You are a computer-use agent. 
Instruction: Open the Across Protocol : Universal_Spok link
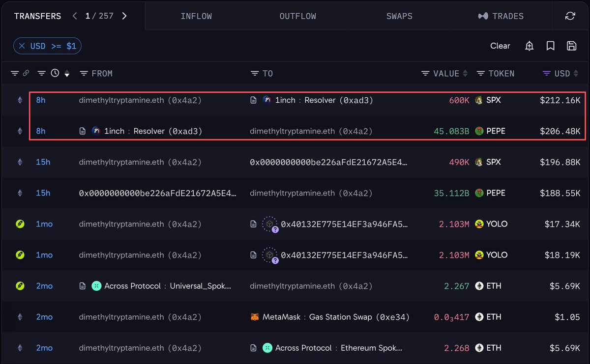coord(168,286)
